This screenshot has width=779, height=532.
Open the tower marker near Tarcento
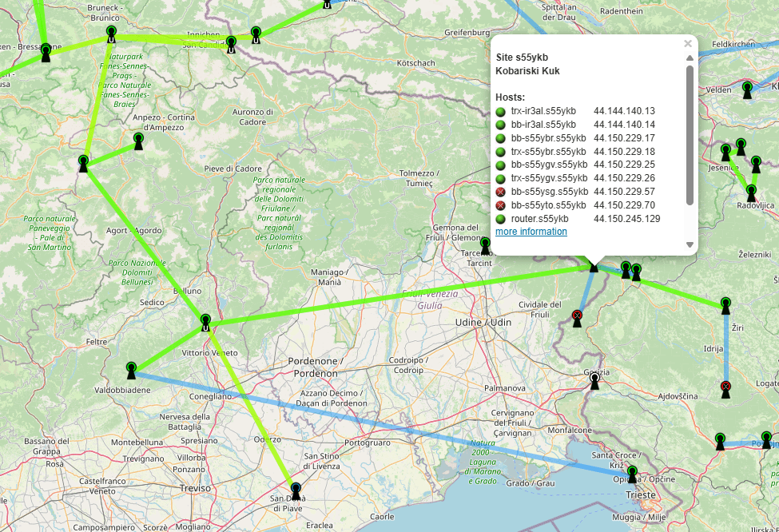pos(484,244)
